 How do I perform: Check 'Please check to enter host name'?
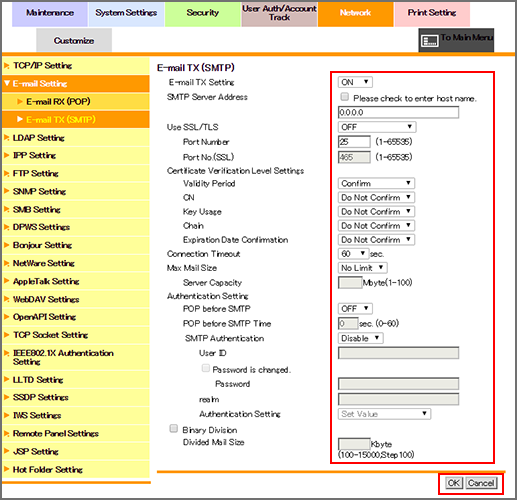(345, 97)
